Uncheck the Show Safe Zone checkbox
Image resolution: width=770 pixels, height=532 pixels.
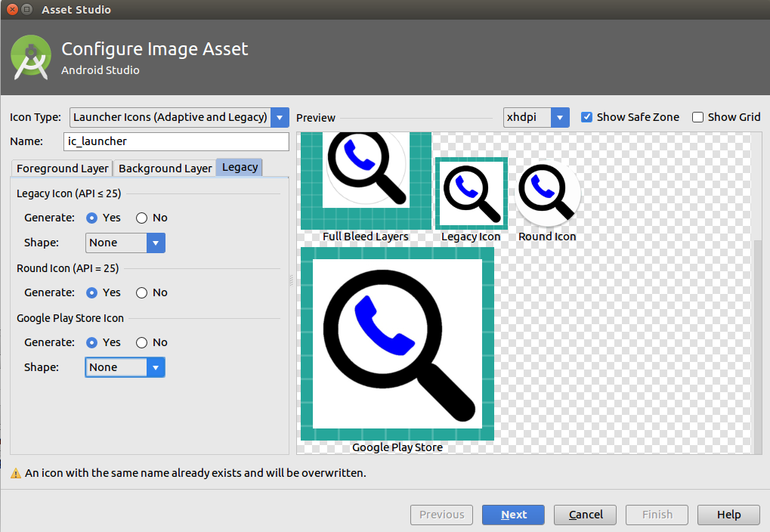tap(586, 117)
